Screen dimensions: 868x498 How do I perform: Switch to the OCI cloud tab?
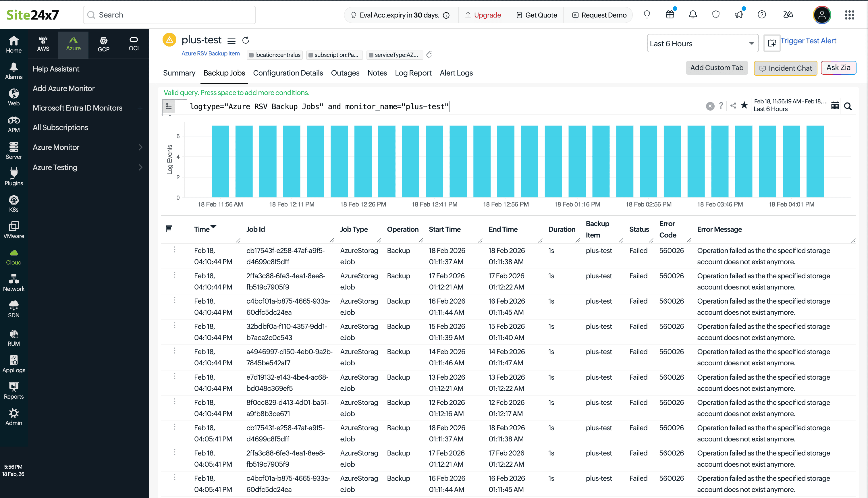pos(134,45)
